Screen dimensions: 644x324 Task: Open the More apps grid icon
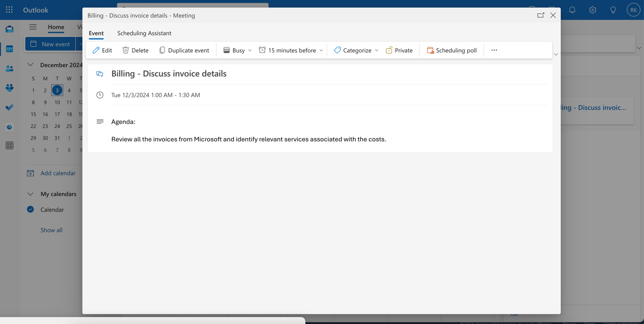9,145
